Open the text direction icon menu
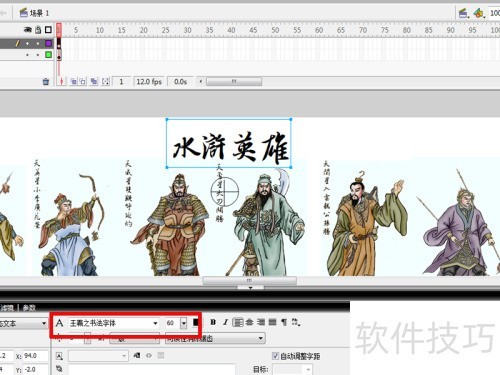Image resolution: width=500 pixels, height=375 pixels. [296, 322]
